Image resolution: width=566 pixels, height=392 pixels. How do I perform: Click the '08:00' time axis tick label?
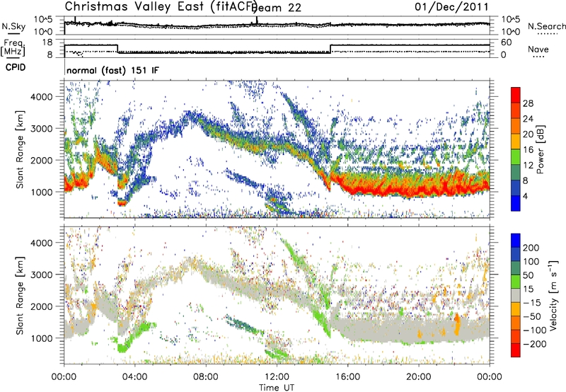point(206,376)
